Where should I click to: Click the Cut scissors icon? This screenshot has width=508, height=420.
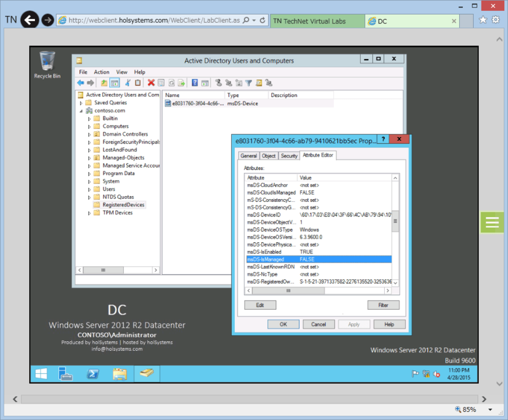point(128,83)
